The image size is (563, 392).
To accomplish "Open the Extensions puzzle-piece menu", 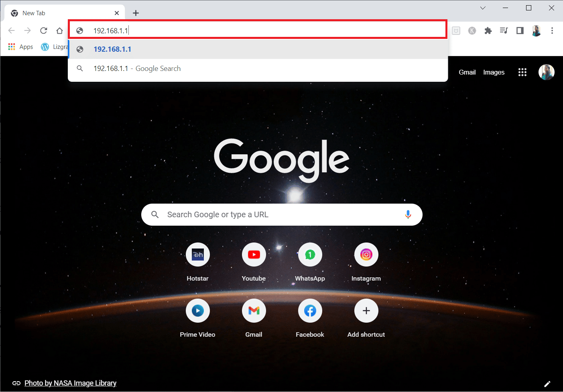I will [x=488, y=30].
